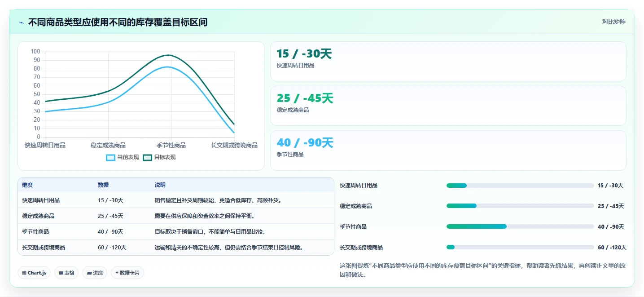This screenshot has height=297, width=644.
Task: Click the 快速周转日用品 label on the chart axis
Action: [x=45, y=145]
